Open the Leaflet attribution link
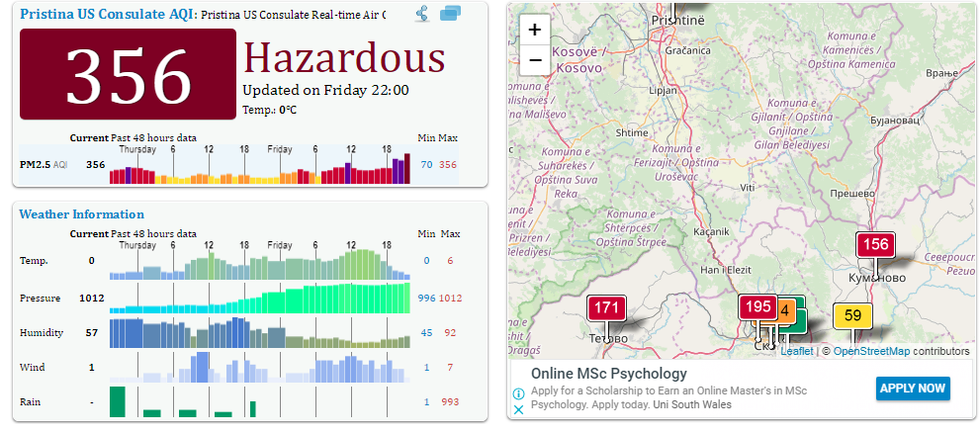 797,351
